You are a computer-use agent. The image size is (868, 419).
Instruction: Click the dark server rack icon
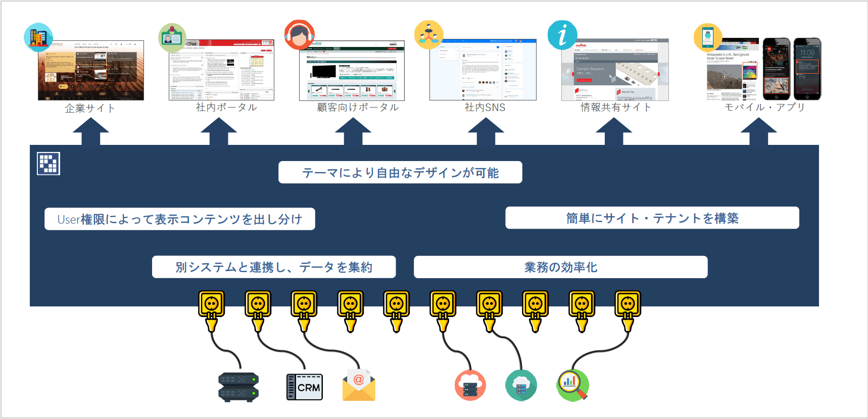click(x=238, y=387)
